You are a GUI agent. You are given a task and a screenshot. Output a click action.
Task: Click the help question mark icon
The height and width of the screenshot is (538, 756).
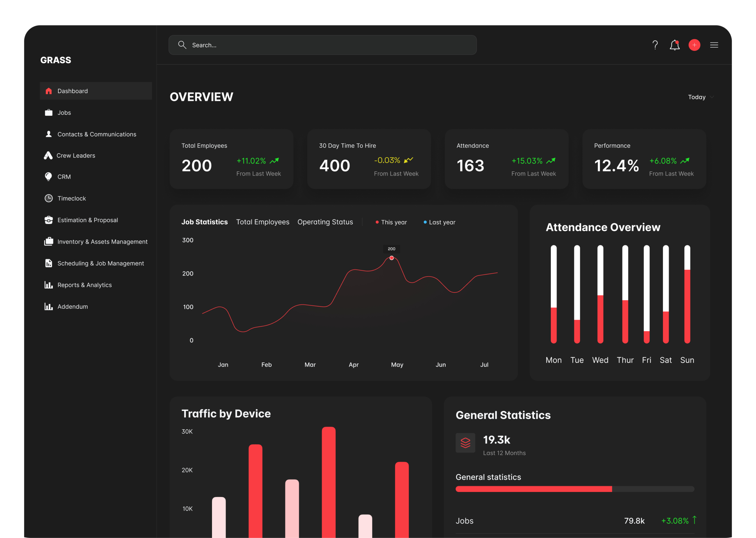(655, 45)
